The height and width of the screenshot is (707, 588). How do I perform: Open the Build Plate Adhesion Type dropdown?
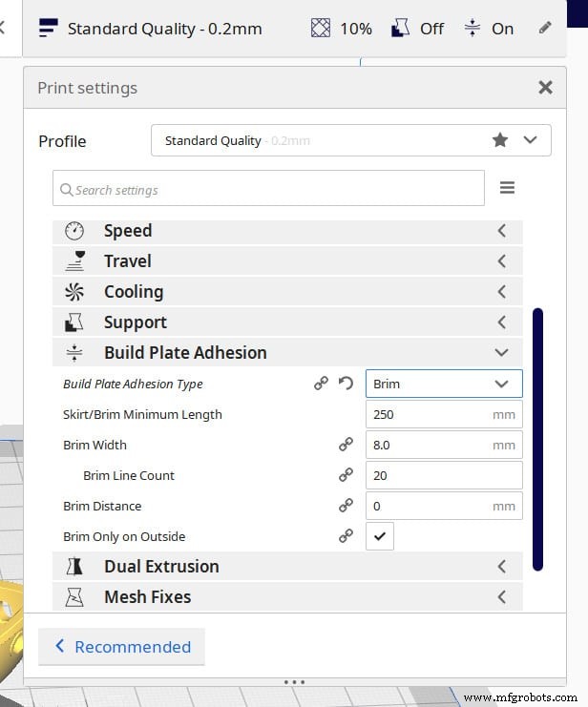click(x=444, y=384)
